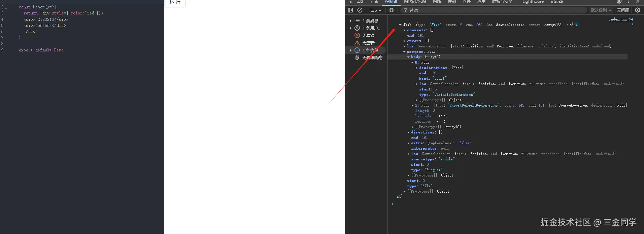Expand the directives property

[x=408, y=132]
